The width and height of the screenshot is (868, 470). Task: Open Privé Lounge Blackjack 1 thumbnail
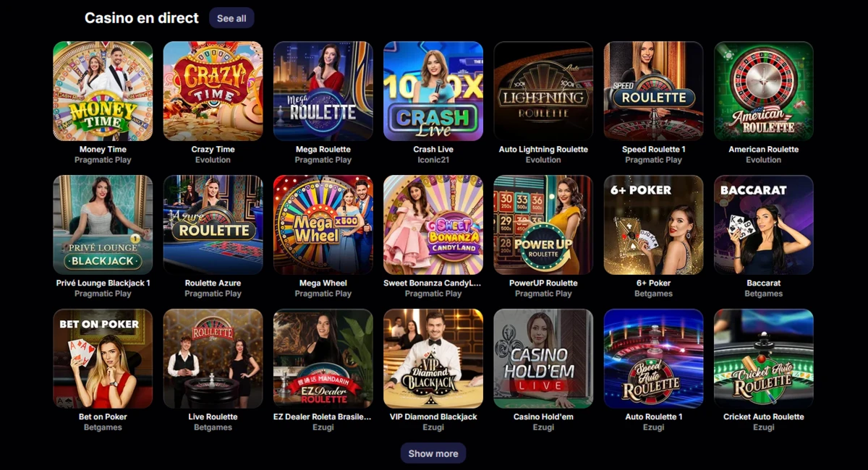[x=103, y=225]
